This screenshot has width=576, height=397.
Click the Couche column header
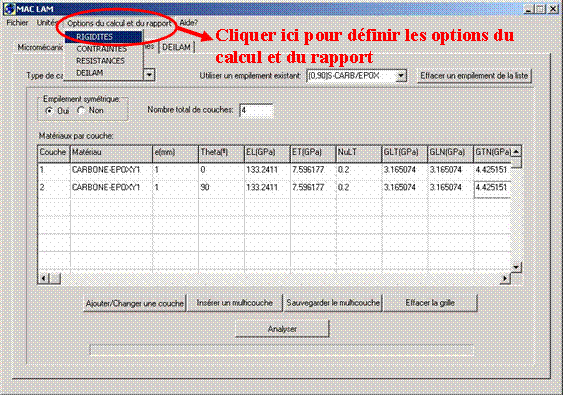[x=54, y=154]
